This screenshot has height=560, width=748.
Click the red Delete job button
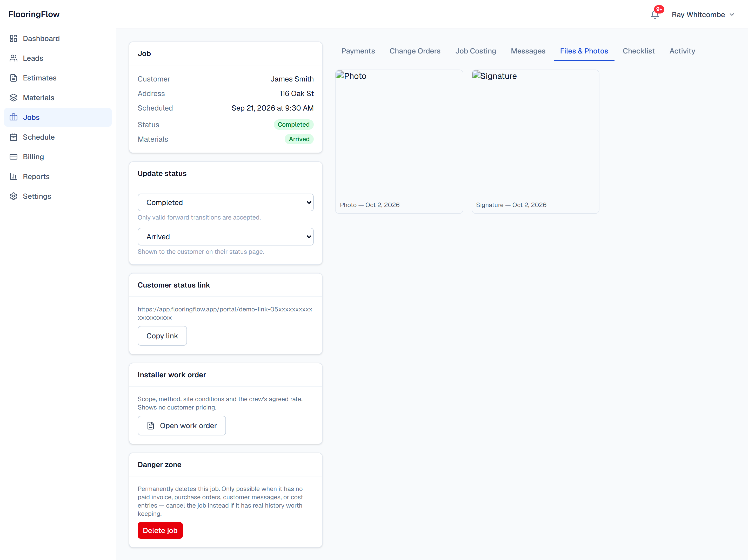click(x=160, y=531)
